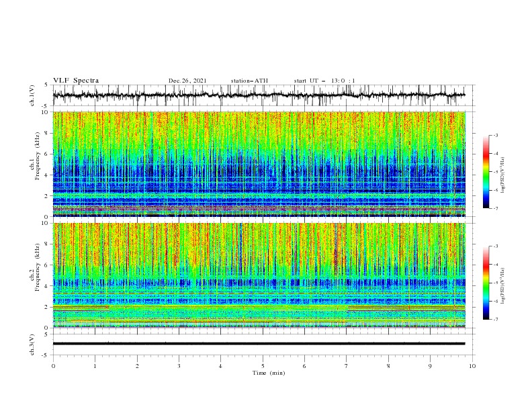
Task: Click time axis tick label "3"
Action: coord(179,366)
